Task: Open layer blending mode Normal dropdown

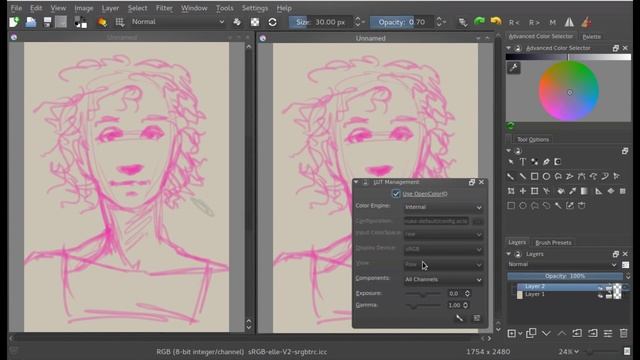Action: (x=562, y=264)
